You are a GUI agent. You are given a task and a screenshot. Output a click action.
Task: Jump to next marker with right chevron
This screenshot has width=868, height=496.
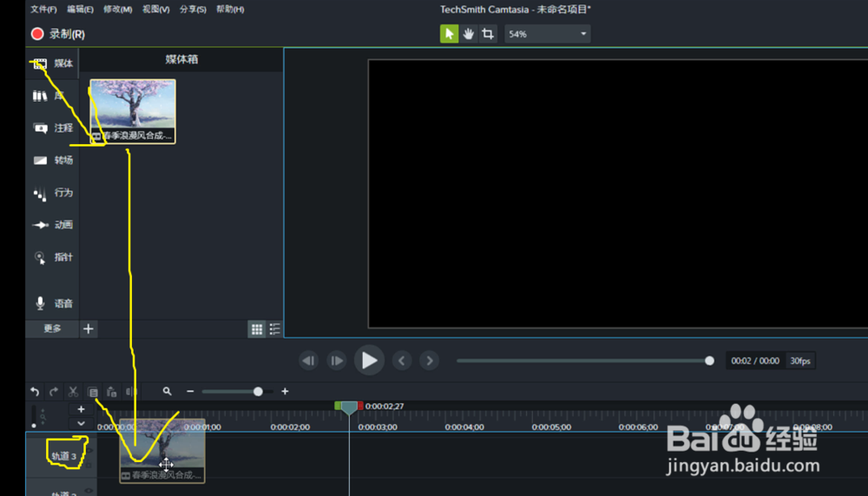coord(430,360)
